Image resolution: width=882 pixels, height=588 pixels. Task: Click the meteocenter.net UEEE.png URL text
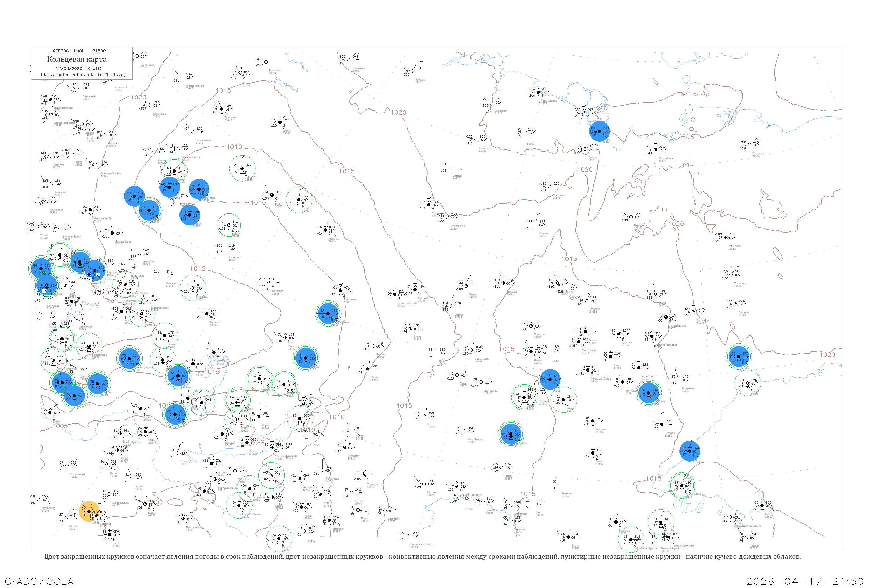[x=83, y=75]
